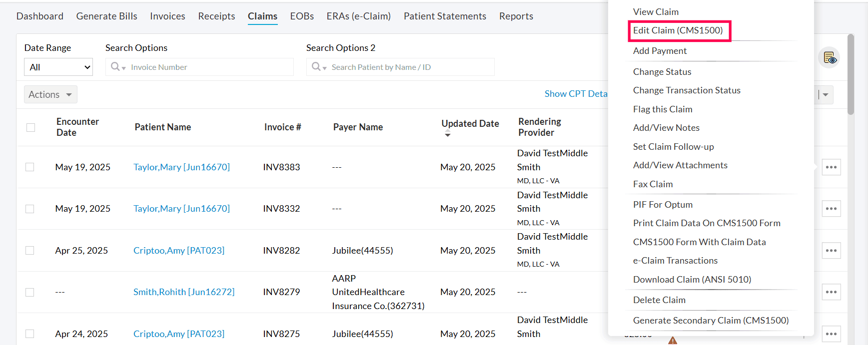This screenshot has width=868, height=345.
Task: Click the AARP UnitedHealthcare payer cell
Action: [x=378, y=292]
